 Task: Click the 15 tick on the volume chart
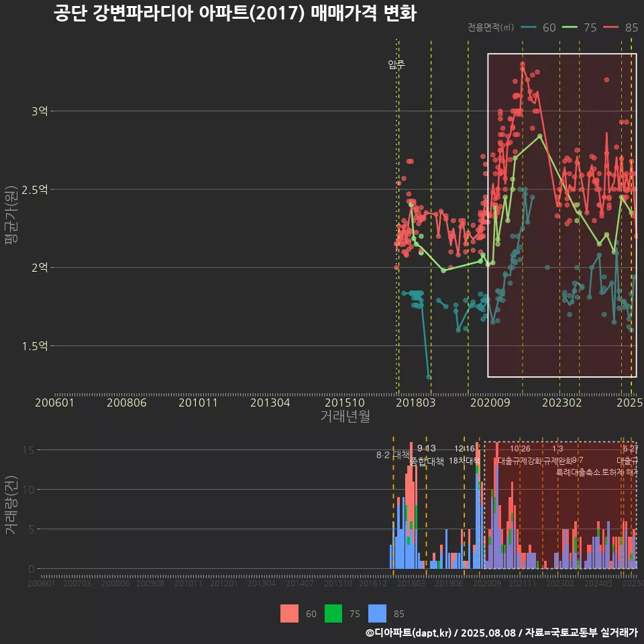(29, 450)
